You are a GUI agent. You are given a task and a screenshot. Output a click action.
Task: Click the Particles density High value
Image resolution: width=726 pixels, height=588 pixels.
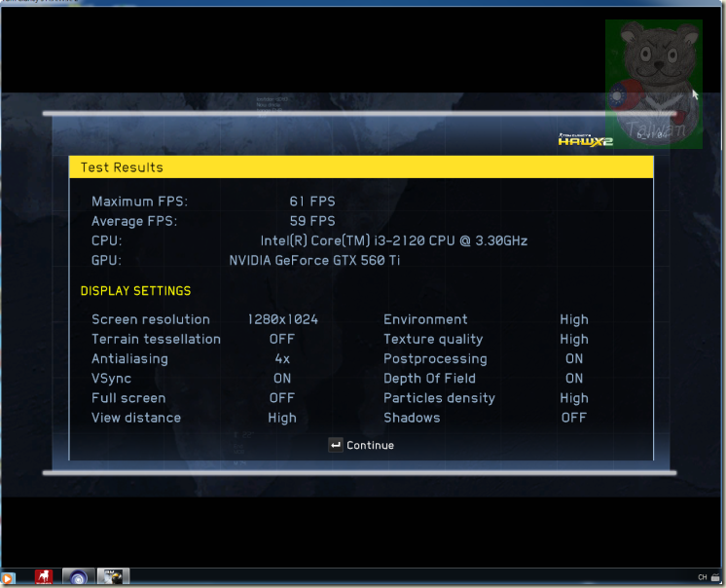click(x=574, y=398)
